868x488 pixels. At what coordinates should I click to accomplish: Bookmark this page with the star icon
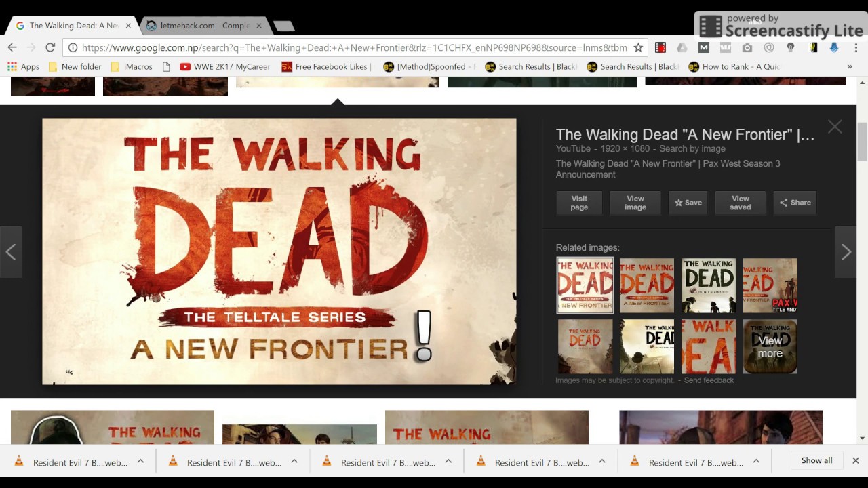(638, 47)
